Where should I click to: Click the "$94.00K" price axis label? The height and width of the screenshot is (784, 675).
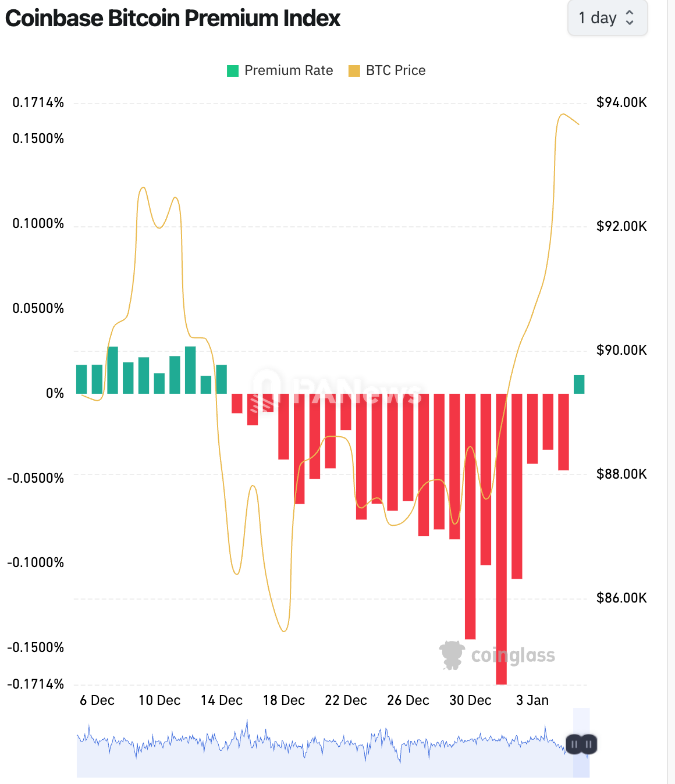pyautogui.click(x=621, y=103)
